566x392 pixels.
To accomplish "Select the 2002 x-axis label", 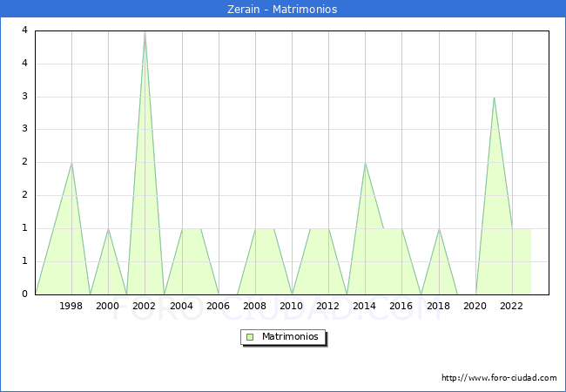I will click(144, 306).
